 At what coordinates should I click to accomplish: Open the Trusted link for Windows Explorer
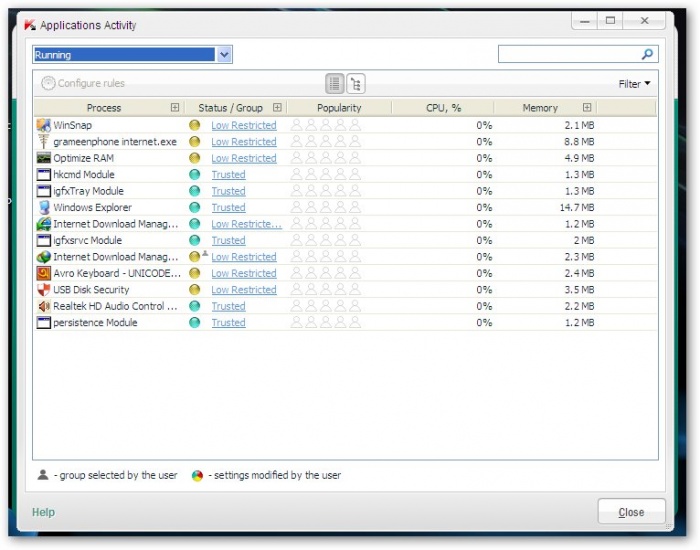228,208
